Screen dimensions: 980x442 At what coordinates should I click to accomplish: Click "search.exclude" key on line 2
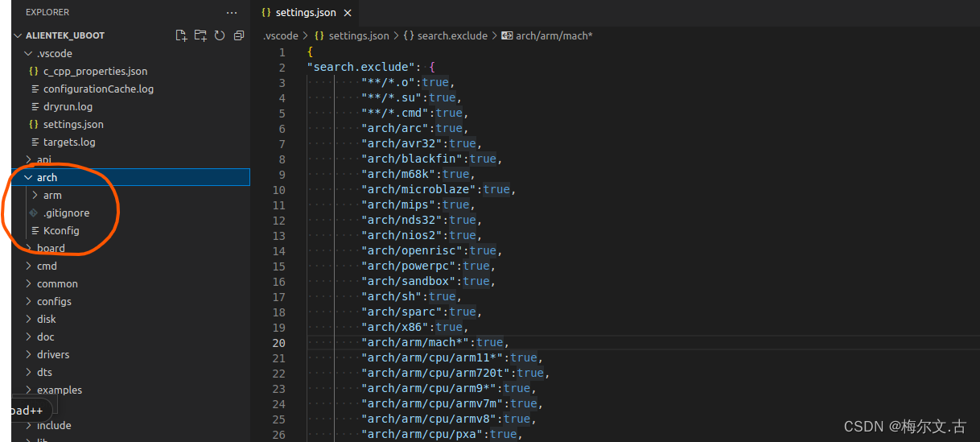[361, 67]
